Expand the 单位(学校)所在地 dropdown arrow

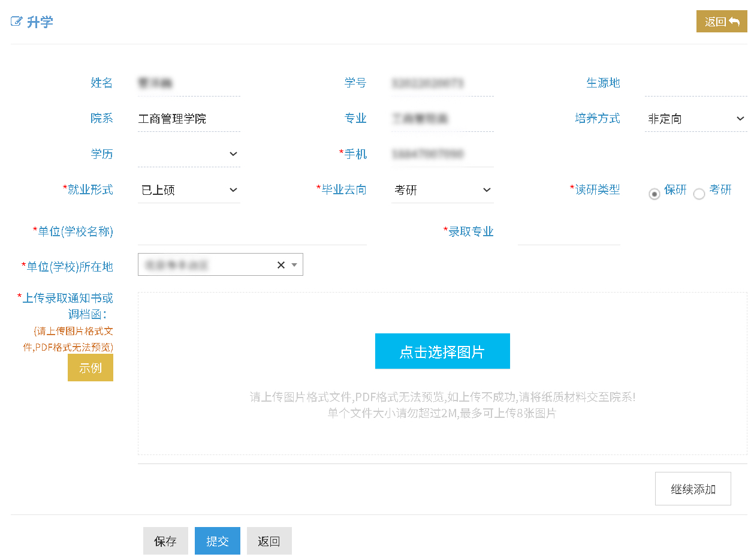point(294,265)
